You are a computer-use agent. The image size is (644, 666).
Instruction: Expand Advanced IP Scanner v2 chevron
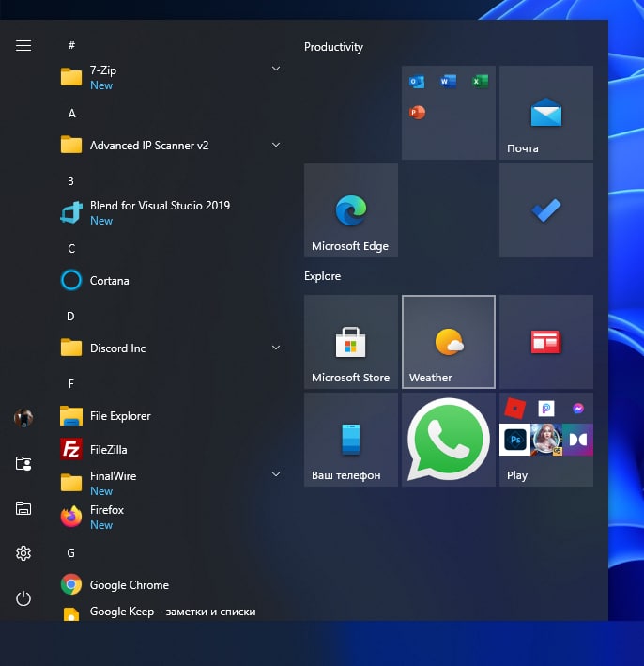[276, 145]
